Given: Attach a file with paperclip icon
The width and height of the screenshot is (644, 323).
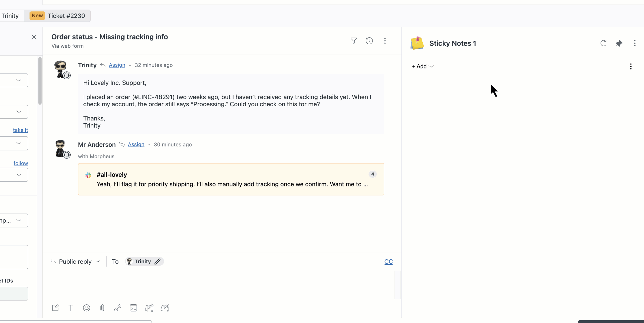Looking at the screenshot, I should [x=102, y=308].
